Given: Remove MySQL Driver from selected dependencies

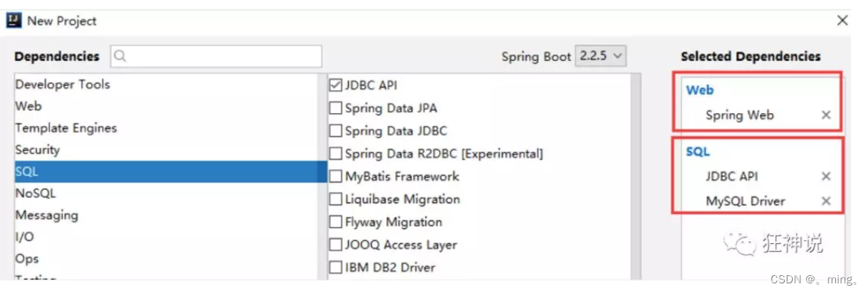Looking at the screenshot, I should [x=826, y=201].
